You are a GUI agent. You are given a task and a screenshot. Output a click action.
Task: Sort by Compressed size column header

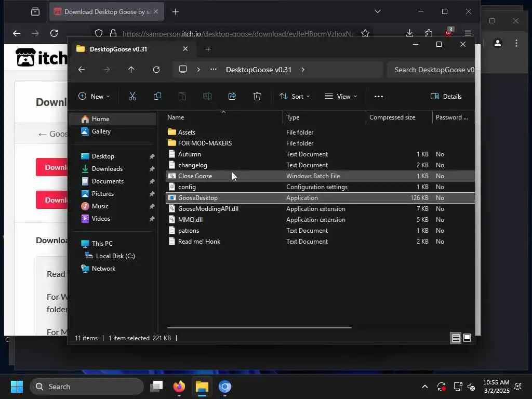[x=399, y=117]
